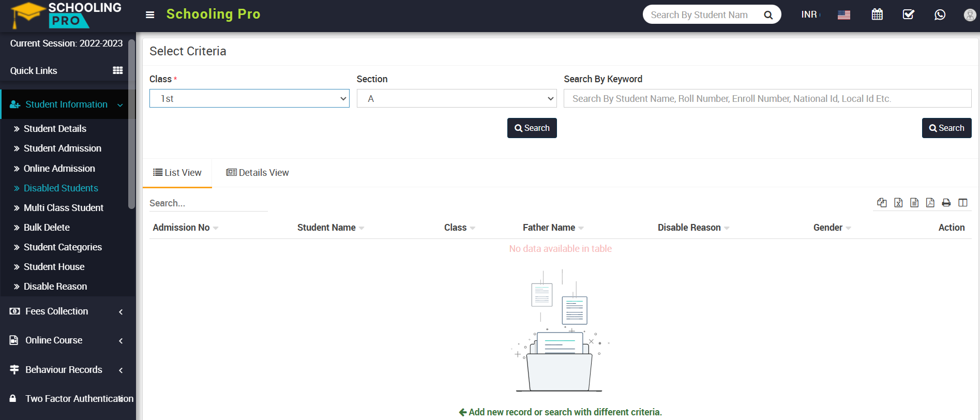This screenshot has width=980, height=420.
Task: Sort by Class column
Action: coord(460,228)
